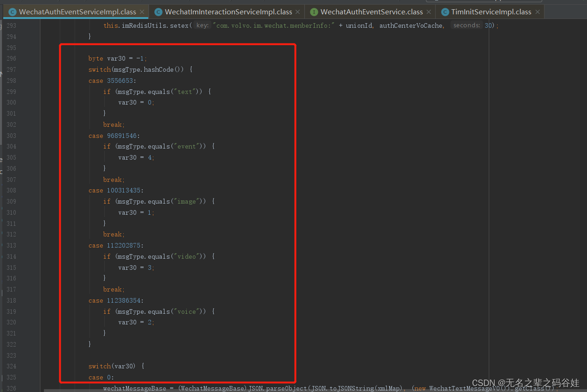The image size is (587, 392).
Task: Switch to the TimInitServiceImpl.class tab
Action: 486,12
